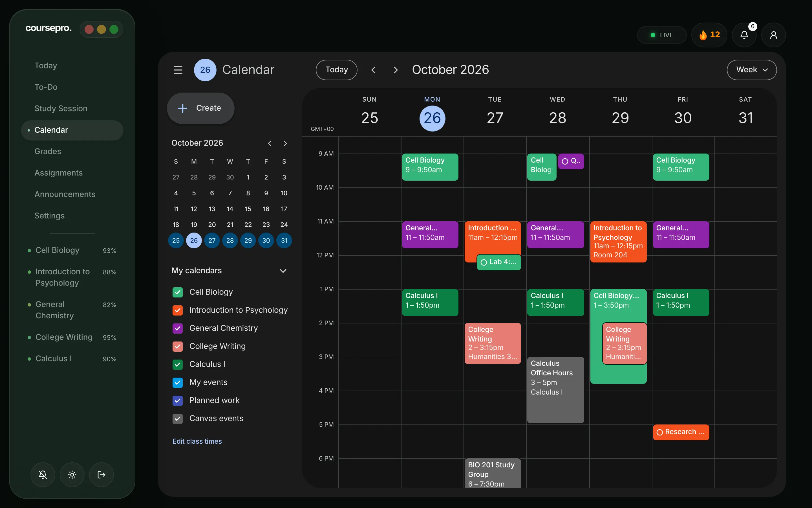
Task: Click the Create button
Action: [x=201, y=108]
